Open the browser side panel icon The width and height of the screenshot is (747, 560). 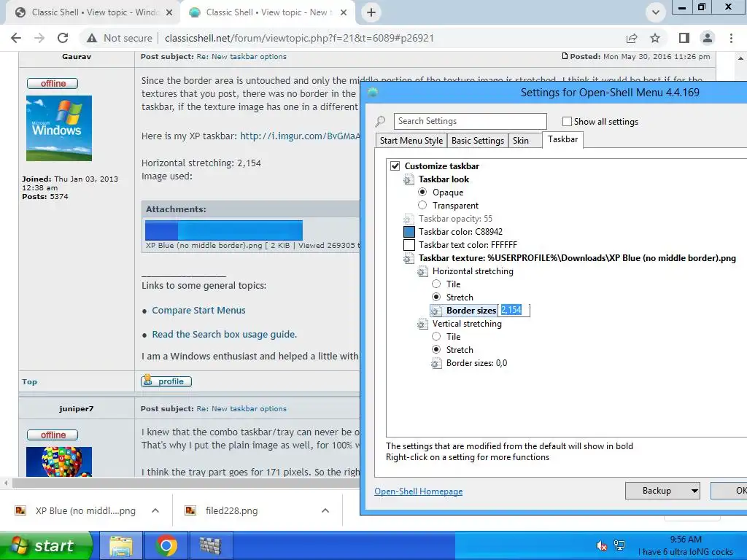[684, 38]
